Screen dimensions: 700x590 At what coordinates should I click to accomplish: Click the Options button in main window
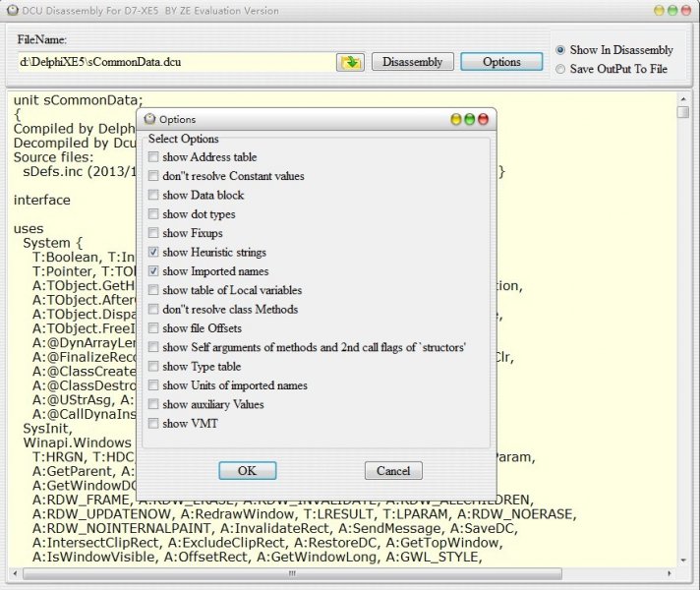[x=501, y=62]
